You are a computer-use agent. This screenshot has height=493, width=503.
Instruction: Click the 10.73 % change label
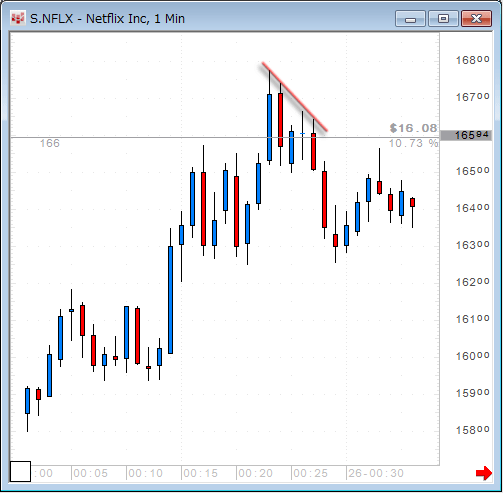point(413,143)
